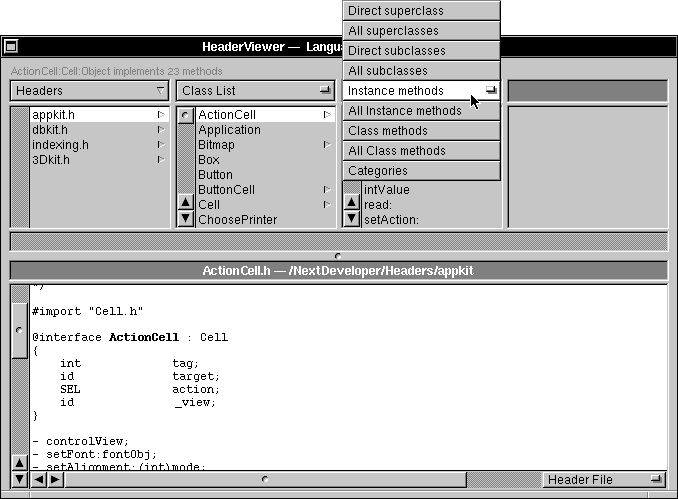Viewport: 678px width, 499px height.
Task: Click class list scroll knob
Action: point(185,115)
